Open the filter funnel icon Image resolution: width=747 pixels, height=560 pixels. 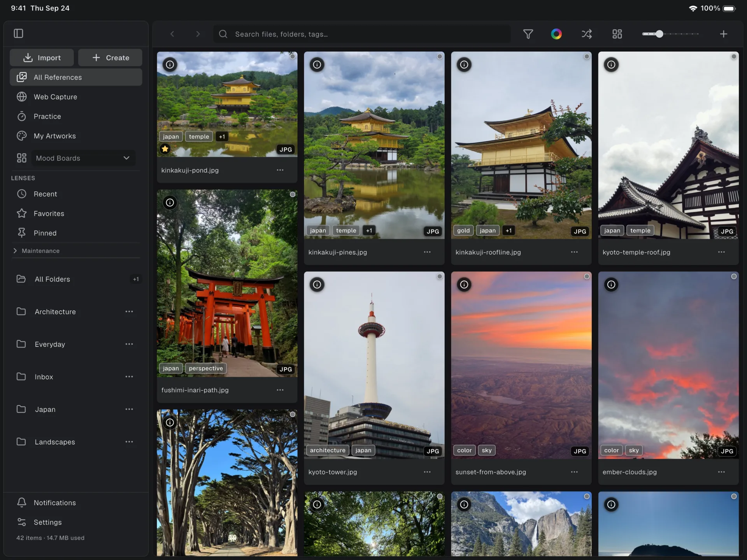(x=528, y=34)
